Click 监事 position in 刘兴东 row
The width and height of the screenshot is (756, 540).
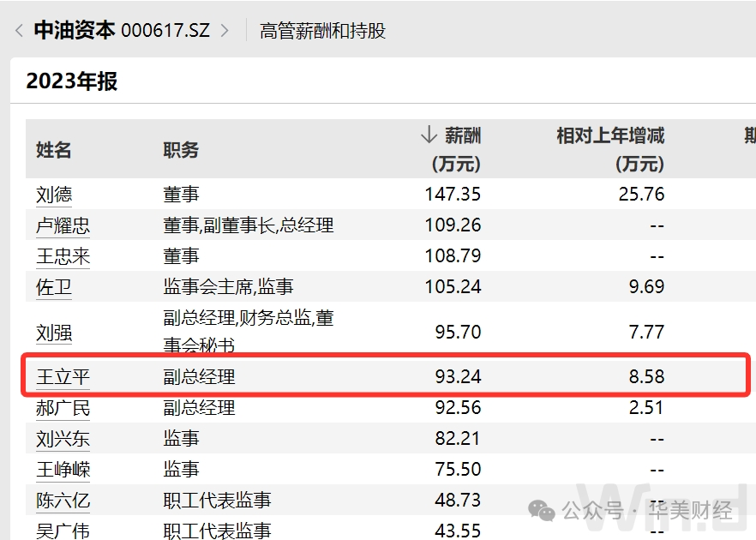182,439
